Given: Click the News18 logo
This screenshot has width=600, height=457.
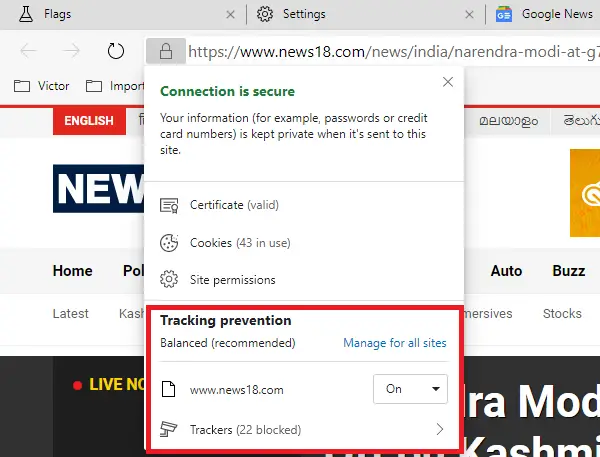Looking at the screenshot, I should (x=99, y=189).
